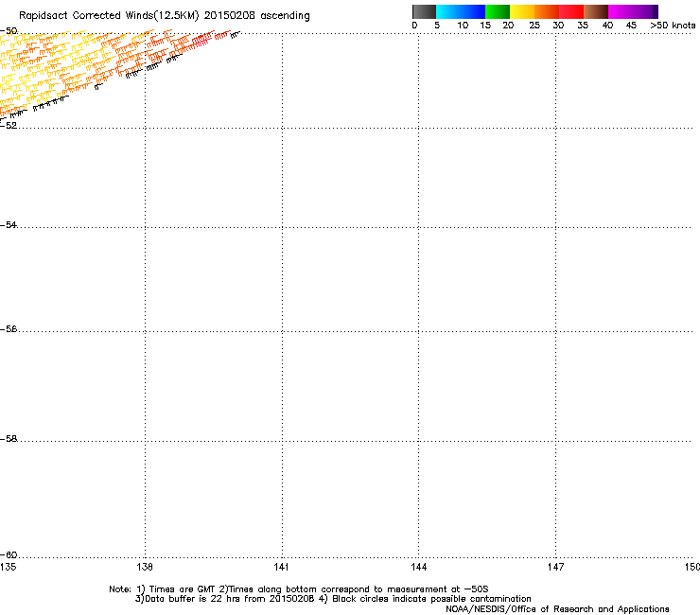
Task: Select the cyan-blue 5-15 knots color band
Action: [x=461, y=11]
